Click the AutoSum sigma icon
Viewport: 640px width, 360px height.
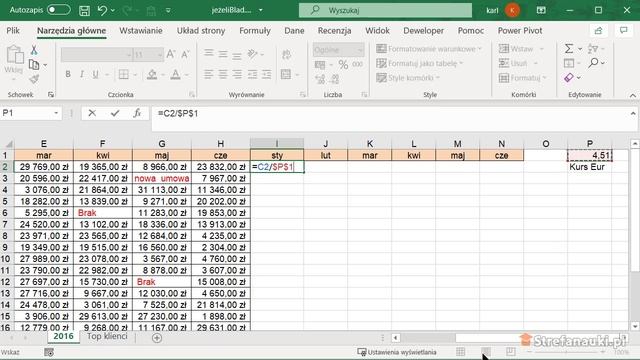pyautogui.click(x=569, y=49)
